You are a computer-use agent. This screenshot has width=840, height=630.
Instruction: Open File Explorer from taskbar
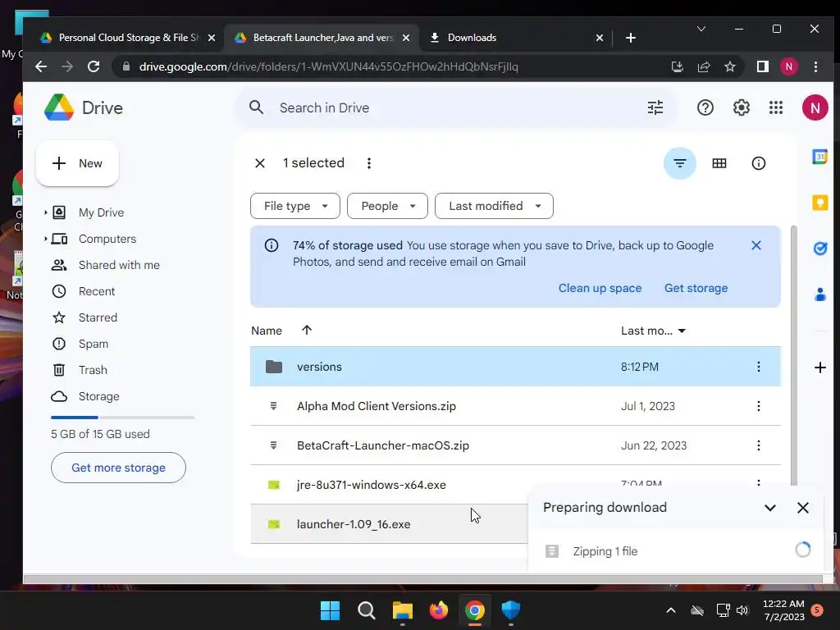402,610
